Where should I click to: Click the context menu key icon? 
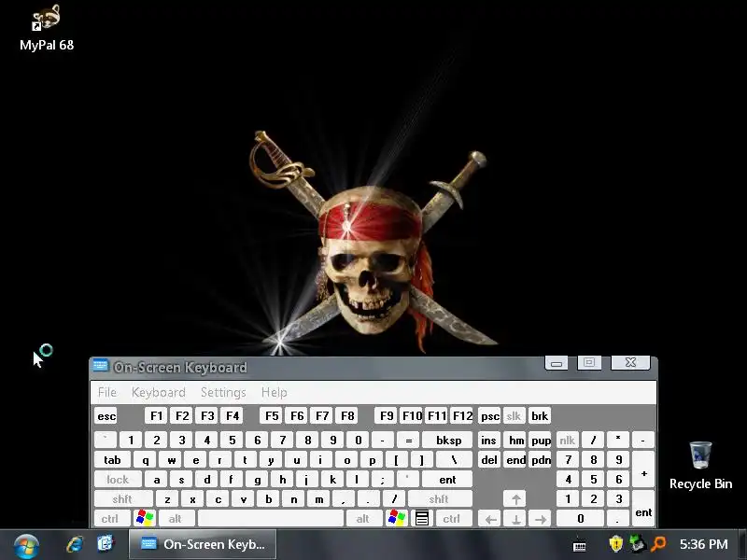[422, 518]
